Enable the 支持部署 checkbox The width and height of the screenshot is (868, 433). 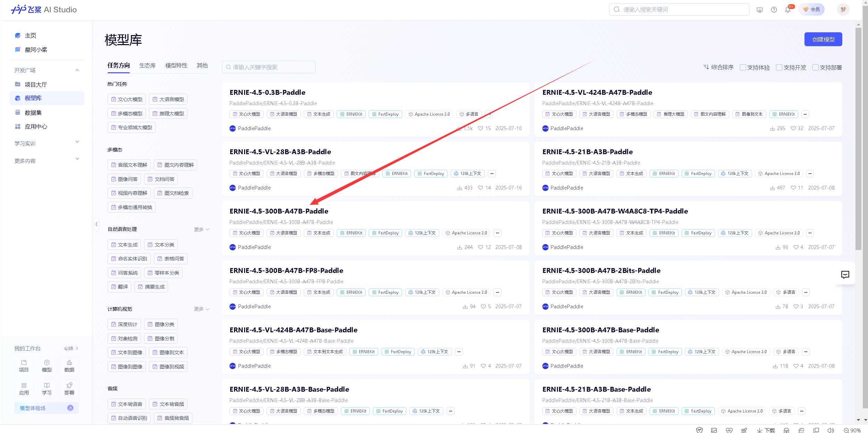(816, 67)
